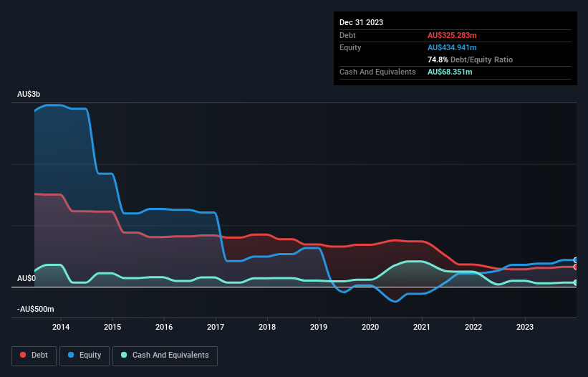The width and height of the screenshot is (588, 377).
Task: Click the 2018 x-axis label
Action: [267, 327]
